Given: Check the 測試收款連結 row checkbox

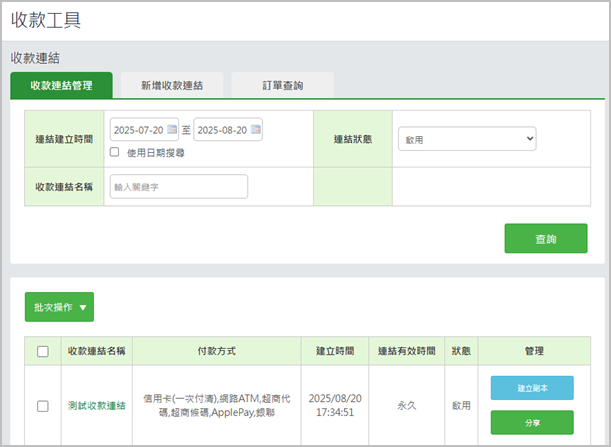Looking at the screenshot, I should pyautogui.click(x=42, y=406).
